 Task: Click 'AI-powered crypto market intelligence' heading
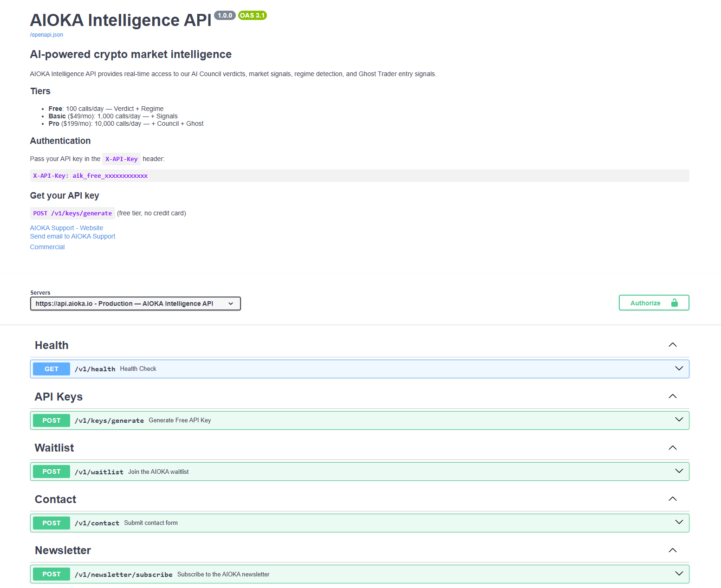(x=131, y=54)
